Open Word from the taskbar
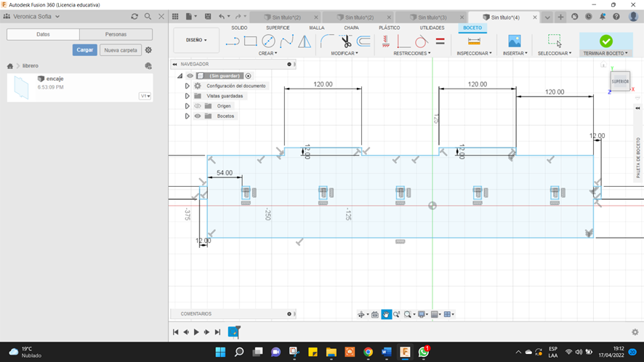 (x=386, y=352)
